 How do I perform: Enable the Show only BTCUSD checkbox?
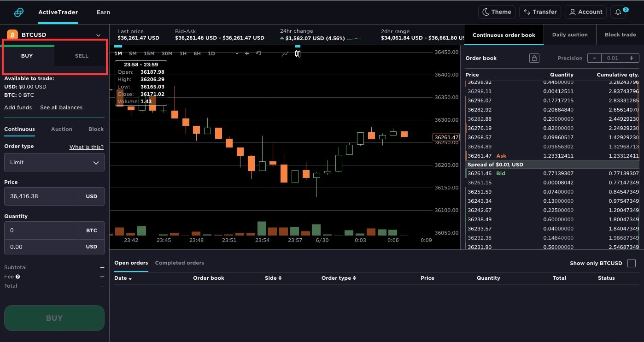point(632,263)
